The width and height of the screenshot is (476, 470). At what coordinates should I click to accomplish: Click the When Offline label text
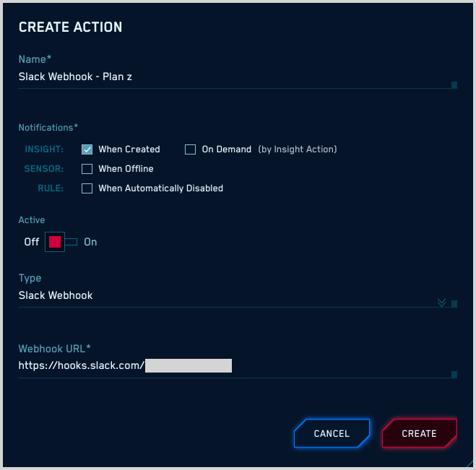point(126,169)
